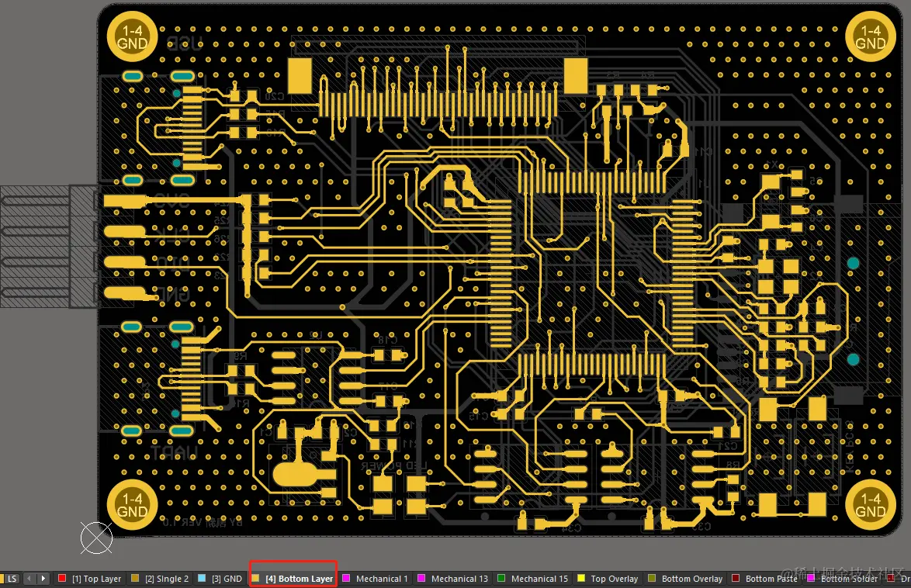
Task: Click the cyan GND layer color swatch
Action: (202, 578)
